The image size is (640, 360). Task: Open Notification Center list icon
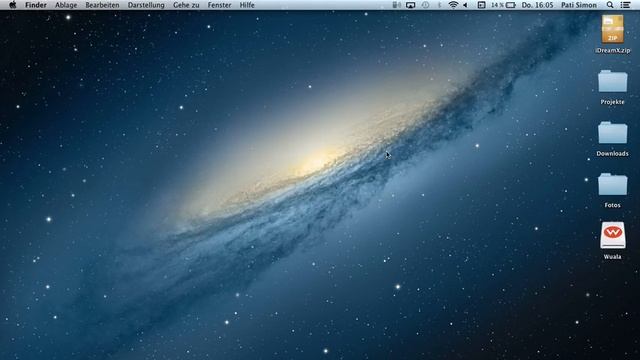click(625, 5)
